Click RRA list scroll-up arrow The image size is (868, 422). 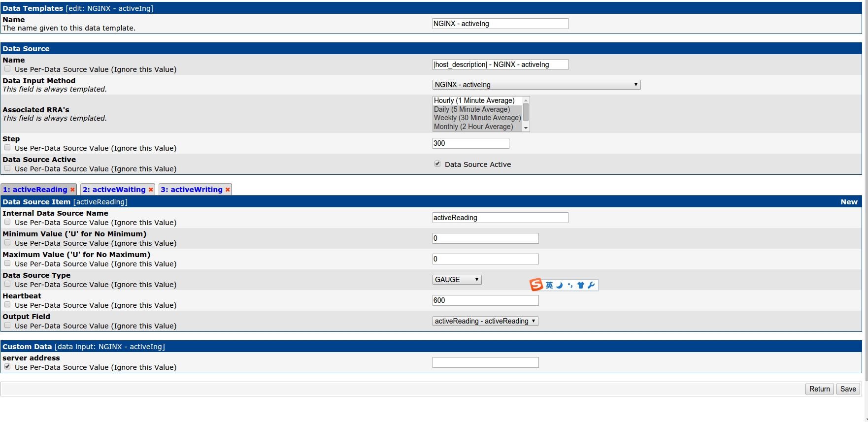(526, 100)
